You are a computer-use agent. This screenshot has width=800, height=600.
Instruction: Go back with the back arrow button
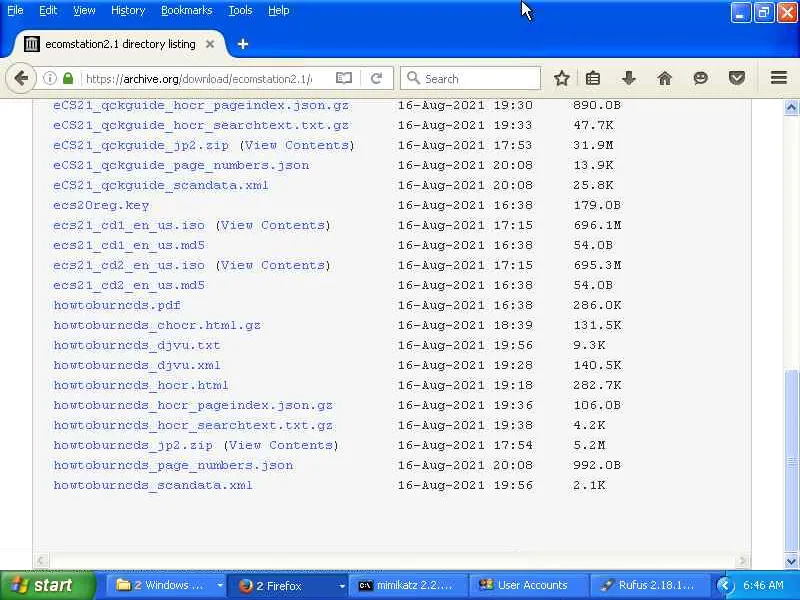click(x=21, y=79)
